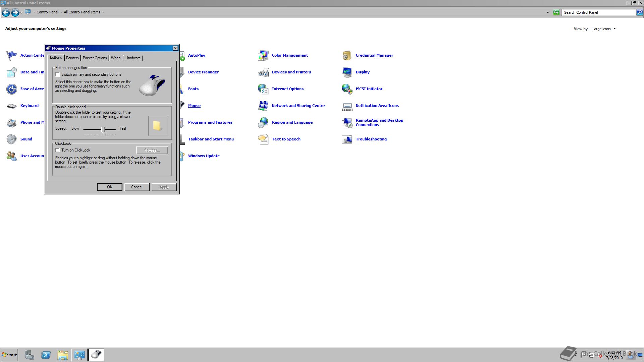Click the Sound speaker icon
This screenshot has width=644, height=362.
pos(11,139)
